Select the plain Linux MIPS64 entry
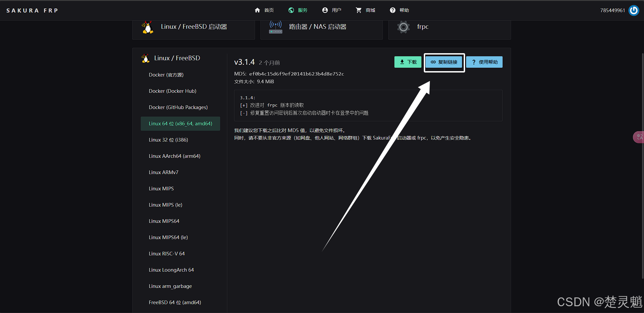This screenshot has height=313, width=644. point(180,221)
